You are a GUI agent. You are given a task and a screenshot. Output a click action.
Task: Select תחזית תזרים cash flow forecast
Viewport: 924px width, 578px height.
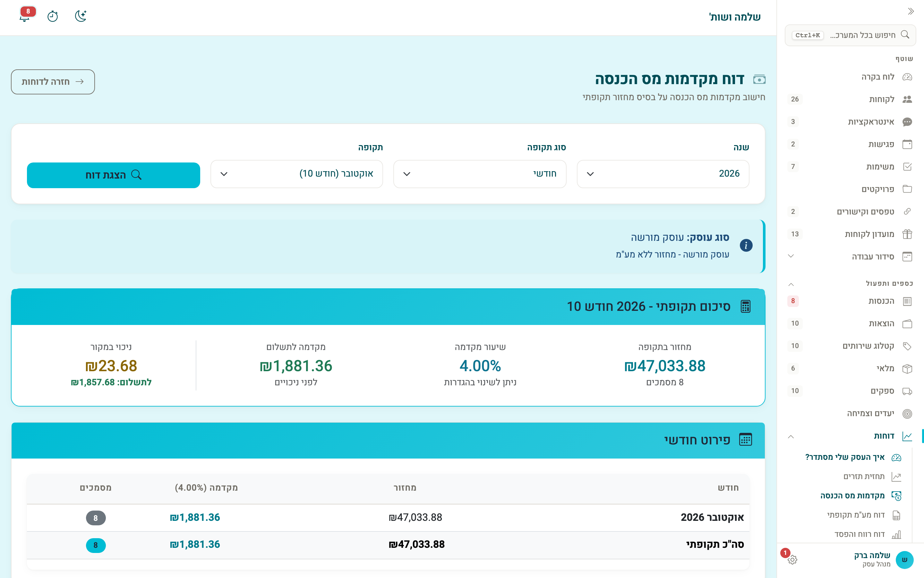[x=853, y=477]
